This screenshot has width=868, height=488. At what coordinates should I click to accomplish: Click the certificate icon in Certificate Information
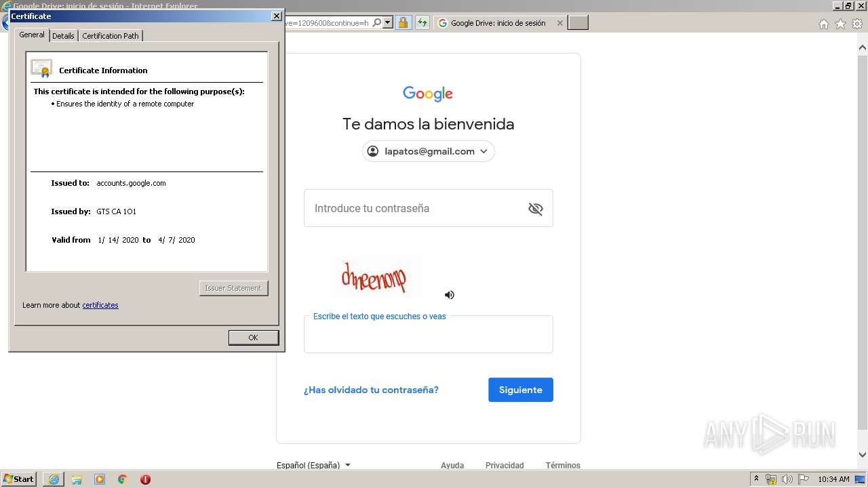click(x=41, y=69)
